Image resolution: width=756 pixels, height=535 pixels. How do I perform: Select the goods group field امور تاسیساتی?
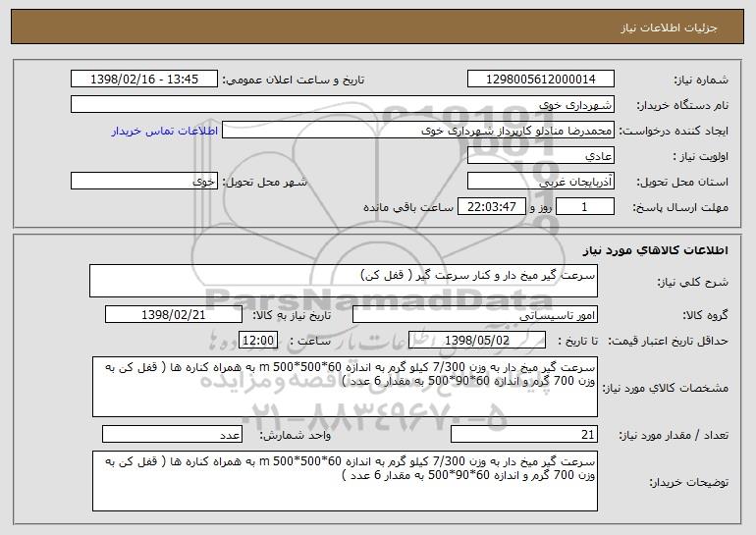coord(475,315)
